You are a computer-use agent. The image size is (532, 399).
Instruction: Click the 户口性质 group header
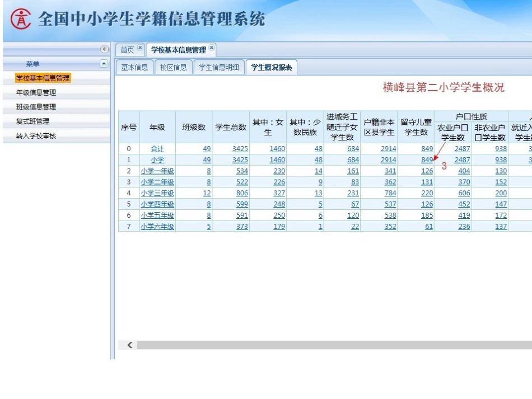472,116
